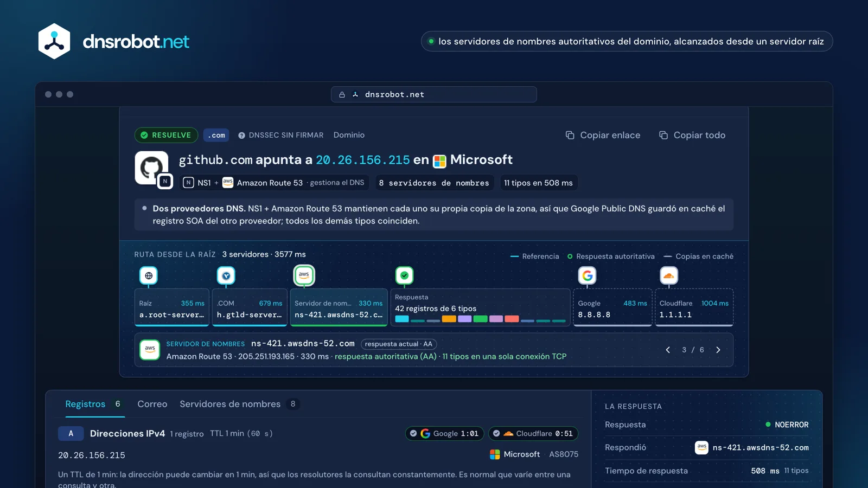Click the dnsrobot.net address bar

[x=434, y=94]
